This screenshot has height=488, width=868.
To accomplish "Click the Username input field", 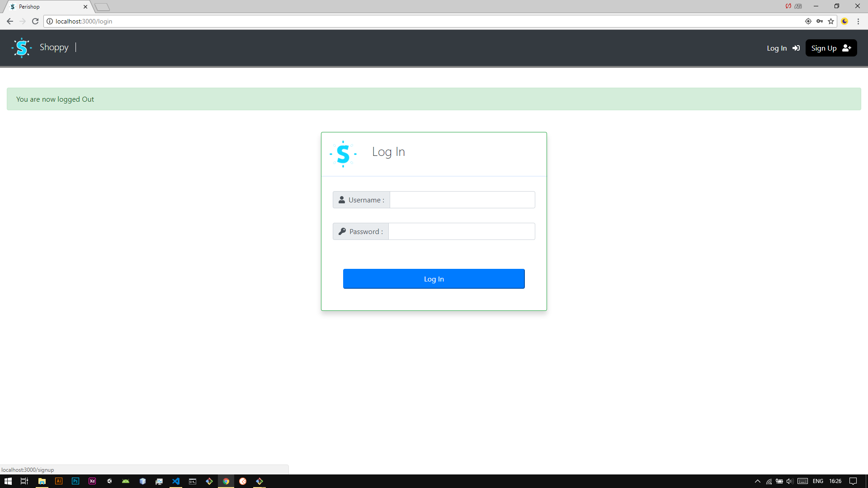I will click(x=462, y=200).
